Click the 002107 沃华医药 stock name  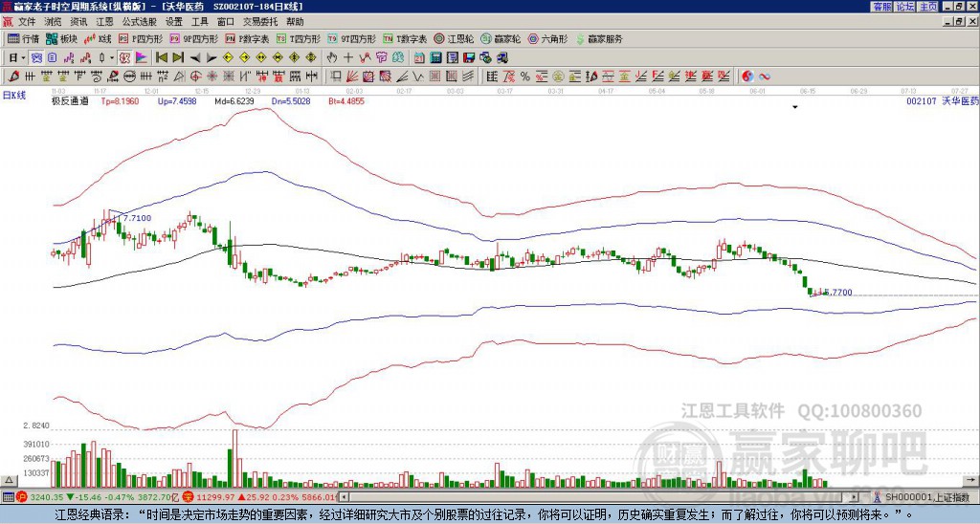[943, 100]
